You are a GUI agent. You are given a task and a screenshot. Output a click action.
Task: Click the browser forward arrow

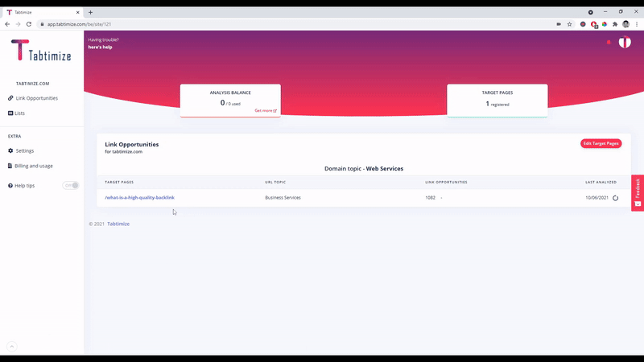click(x=18, y=24)
